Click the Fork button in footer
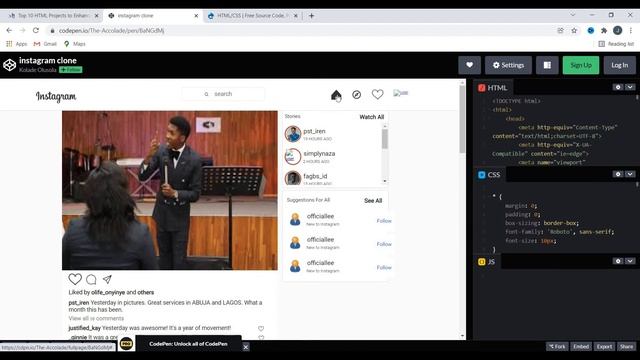640x360 pixels. point(557,347)
